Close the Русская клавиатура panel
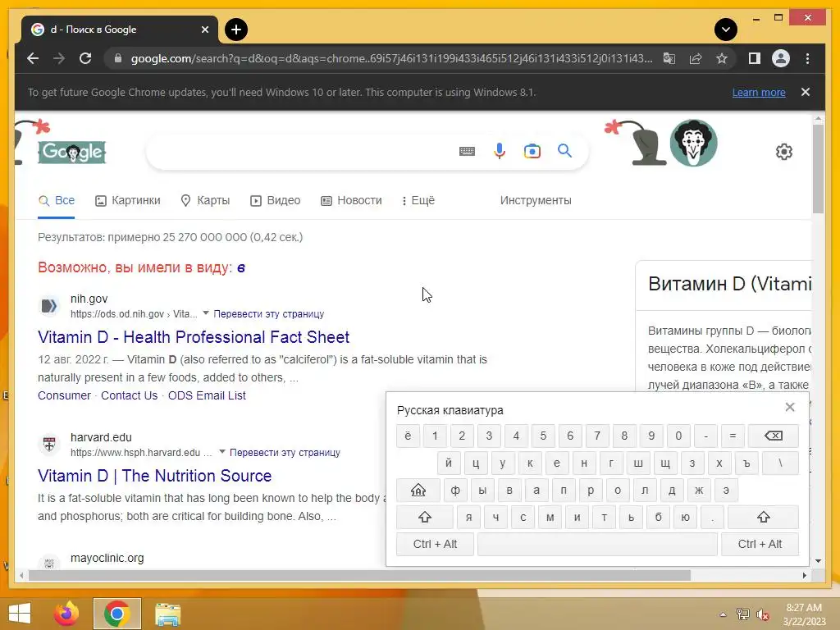The height and width of the screenshot is (630, 840). click(x=790, y=407)
